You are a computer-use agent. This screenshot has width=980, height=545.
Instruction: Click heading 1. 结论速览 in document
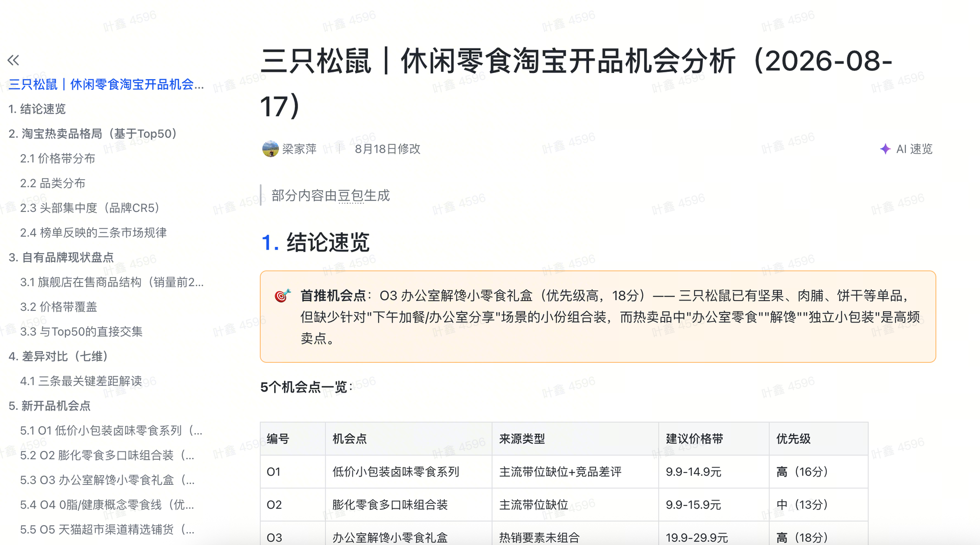coord(315,242)
